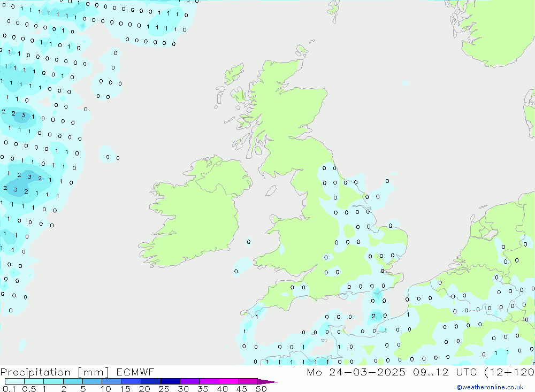Pick the 10–15 mm legend color swatch
This screenshot has width=535, height=392.
[x=112, y=381]
